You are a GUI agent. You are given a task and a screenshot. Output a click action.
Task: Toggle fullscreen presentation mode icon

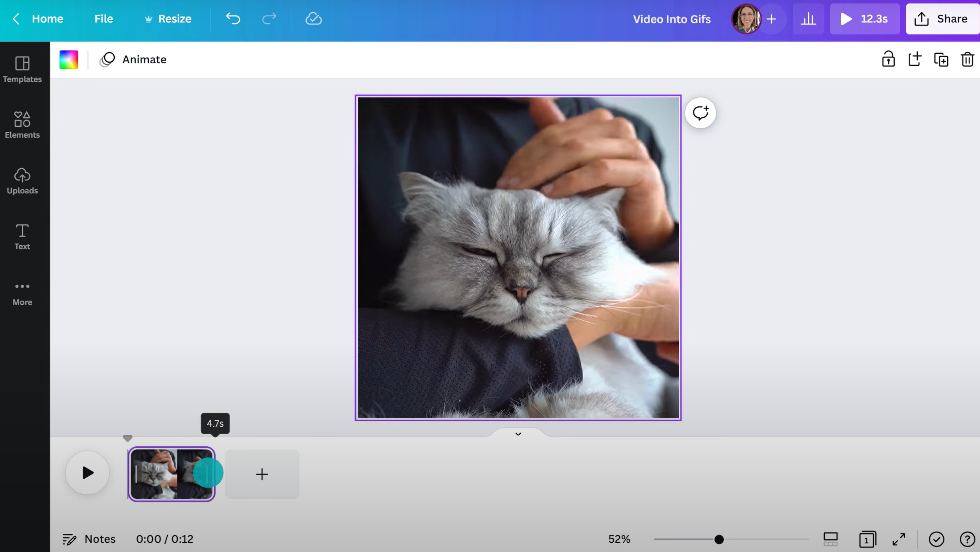pos(899,539)
